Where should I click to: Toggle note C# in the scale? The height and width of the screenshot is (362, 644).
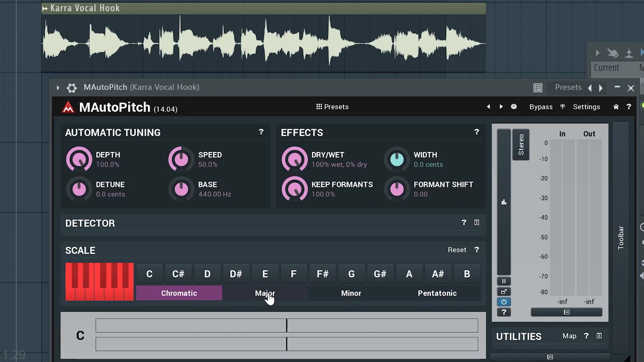point(178,274)
